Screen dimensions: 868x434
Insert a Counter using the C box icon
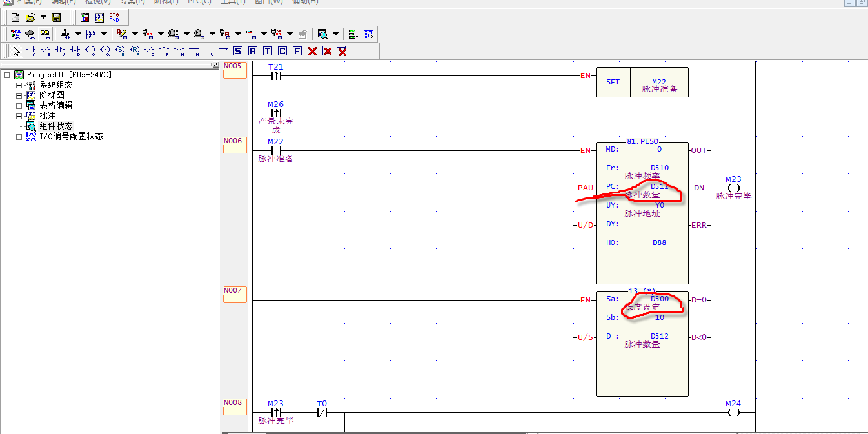pos(282,51)
